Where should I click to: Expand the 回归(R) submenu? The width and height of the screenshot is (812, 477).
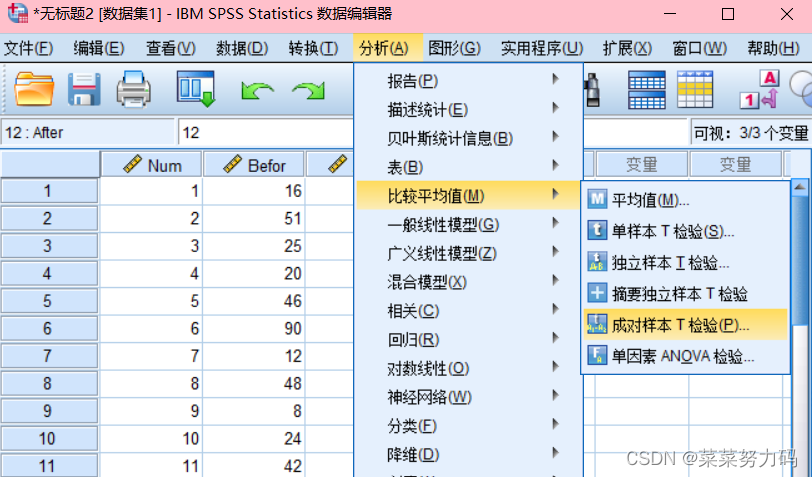pyautogui.click(x=469, y=339)
